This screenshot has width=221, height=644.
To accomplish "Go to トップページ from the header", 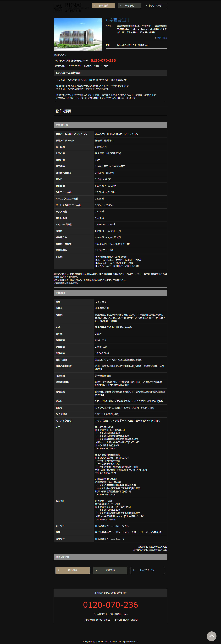I will point(155,5).
